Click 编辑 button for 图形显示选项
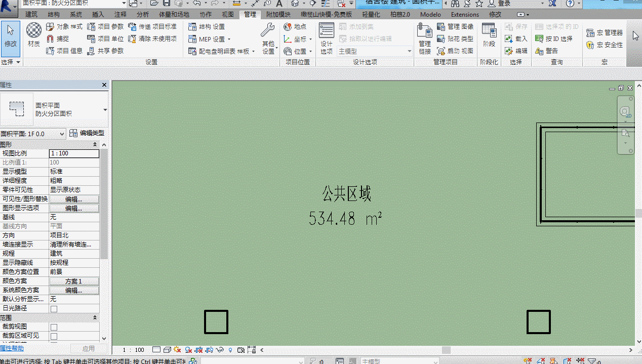The image size is (642, 364). (74, 208)
